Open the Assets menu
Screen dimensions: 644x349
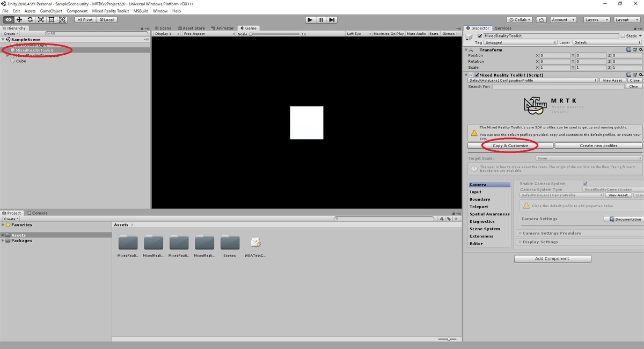click(x=30, y=11)
